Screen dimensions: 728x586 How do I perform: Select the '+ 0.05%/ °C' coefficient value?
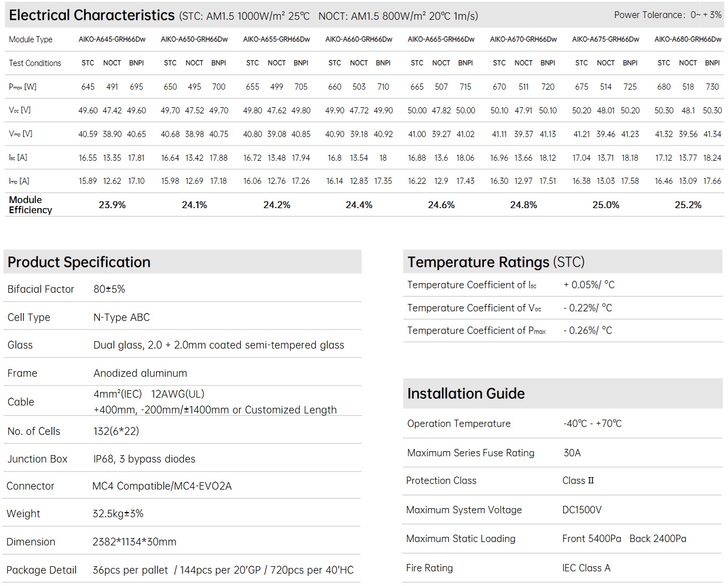point(589,285)
